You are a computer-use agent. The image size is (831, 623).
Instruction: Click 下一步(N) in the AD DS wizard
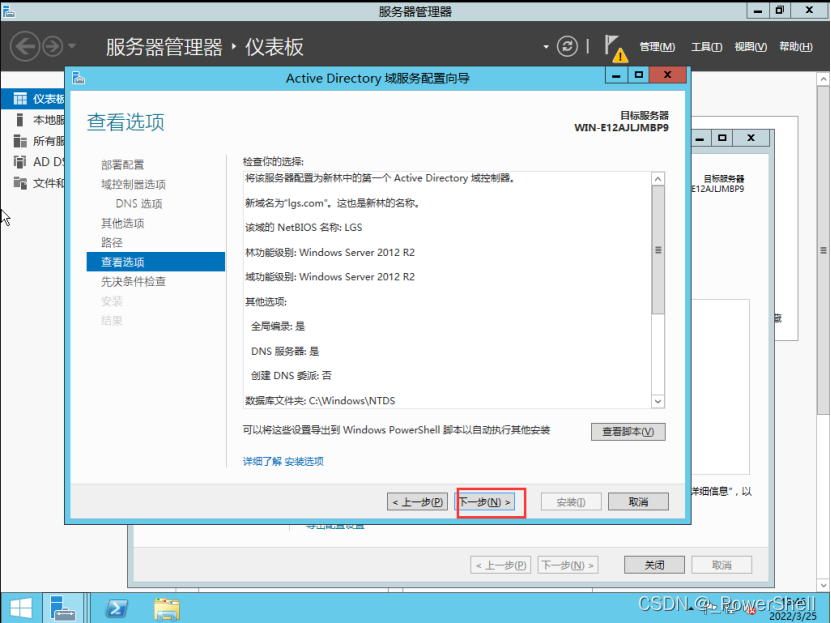[485, 502]
